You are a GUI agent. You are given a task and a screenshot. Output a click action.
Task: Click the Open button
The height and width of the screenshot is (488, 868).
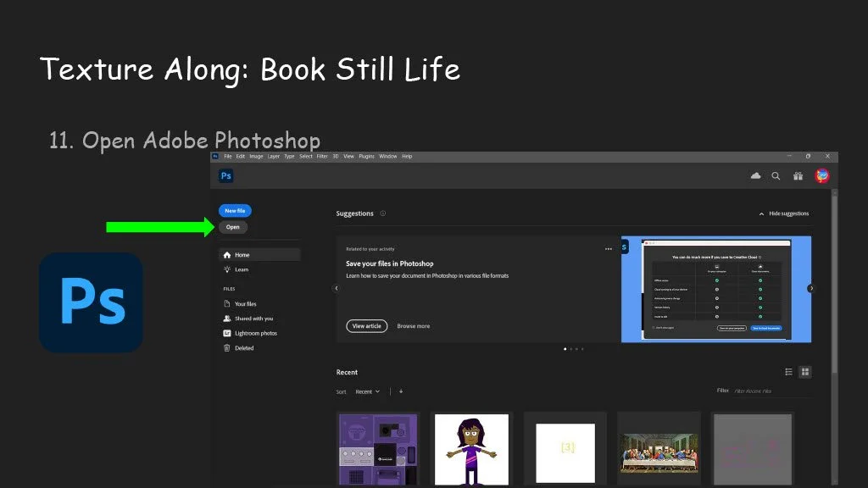pyautogui.click(x=233, y=227)
